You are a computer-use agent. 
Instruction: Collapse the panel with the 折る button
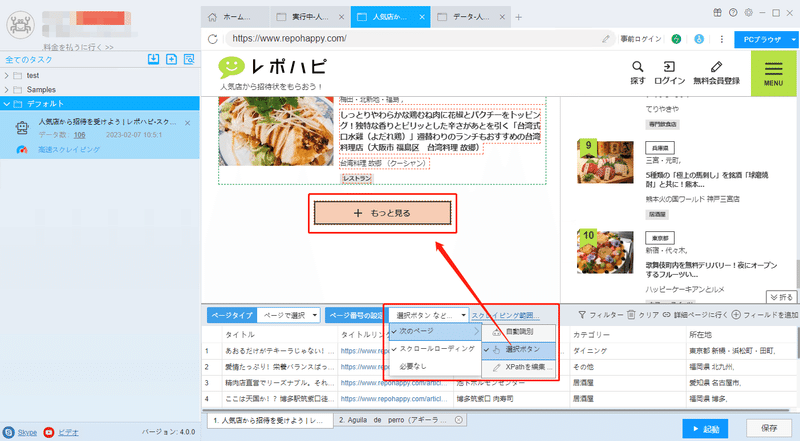[x=781, y=297]
